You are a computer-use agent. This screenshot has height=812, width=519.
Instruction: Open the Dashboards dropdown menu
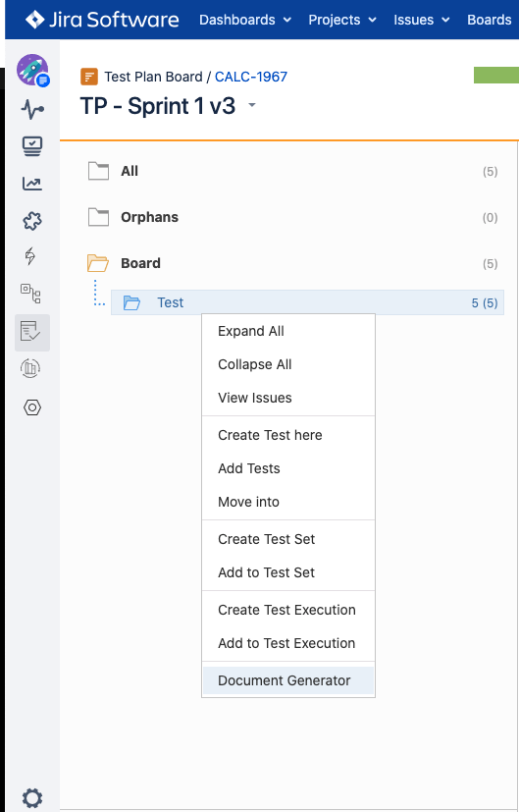click(x=245, y=20)
